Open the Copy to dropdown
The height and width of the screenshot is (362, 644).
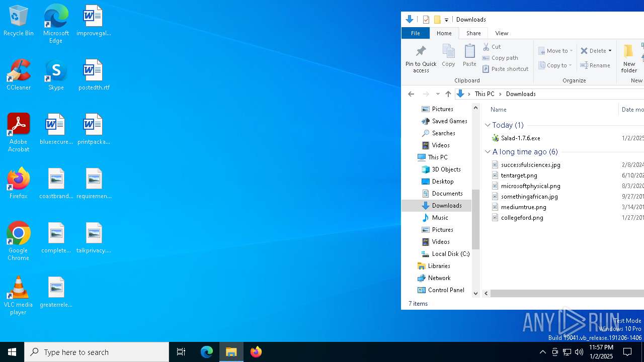click(555, 65)
